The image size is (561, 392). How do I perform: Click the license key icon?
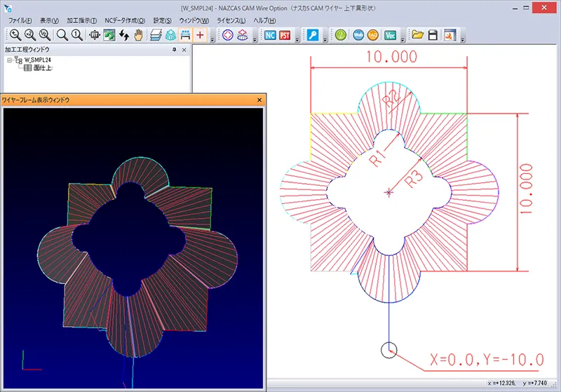313,35
